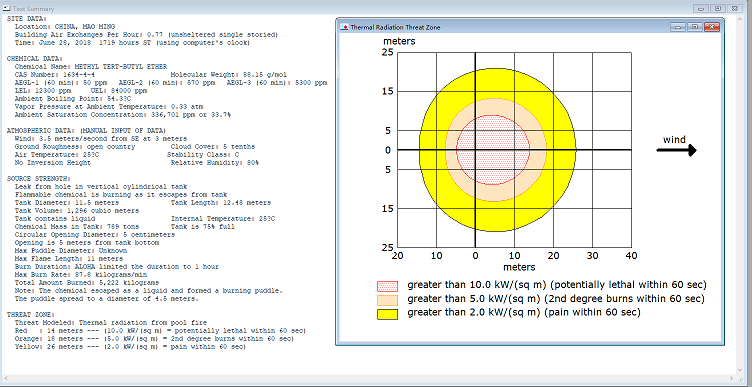Click 'Total Amount Burned: 5,222 kilograms' line

pyautogui.click(x=87, y=283)
